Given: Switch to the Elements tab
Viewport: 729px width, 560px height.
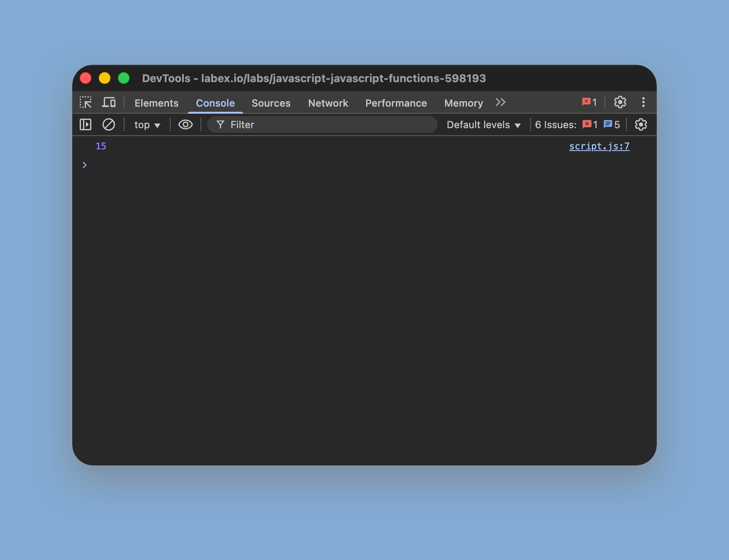Looking at the screenshot, I should coord(156,103).
